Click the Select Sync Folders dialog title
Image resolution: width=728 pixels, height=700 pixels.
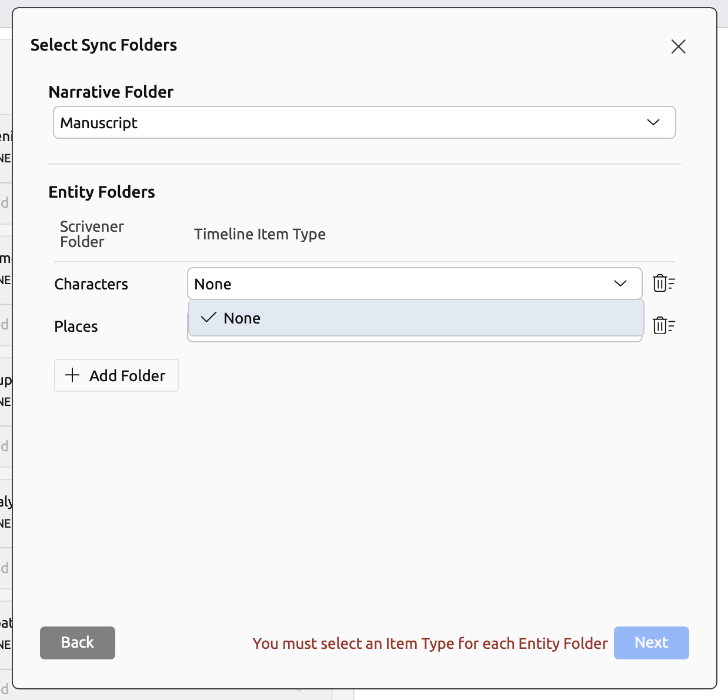103,45
